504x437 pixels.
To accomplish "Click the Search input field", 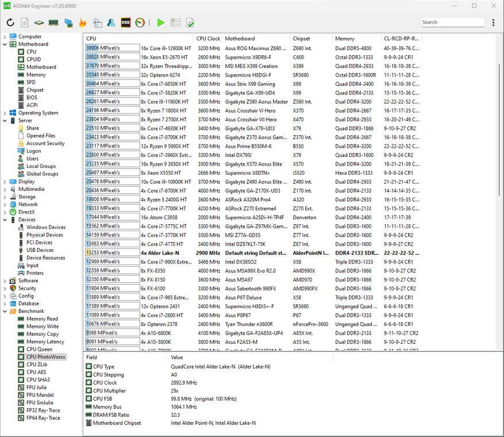I will coord(453,22).
